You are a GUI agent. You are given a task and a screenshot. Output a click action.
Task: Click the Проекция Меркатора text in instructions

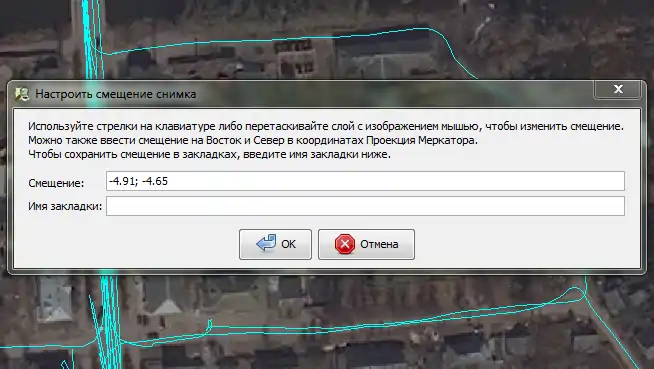tap(421, 140)
